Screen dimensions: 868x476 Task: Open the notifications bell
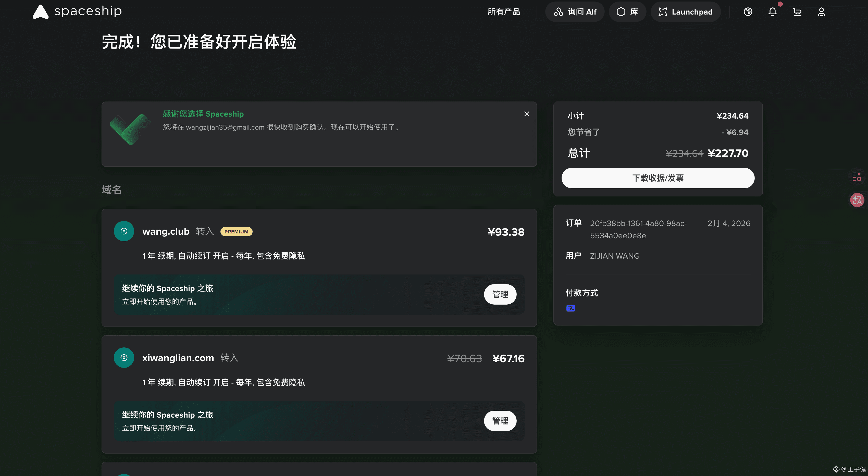[772, 12]
